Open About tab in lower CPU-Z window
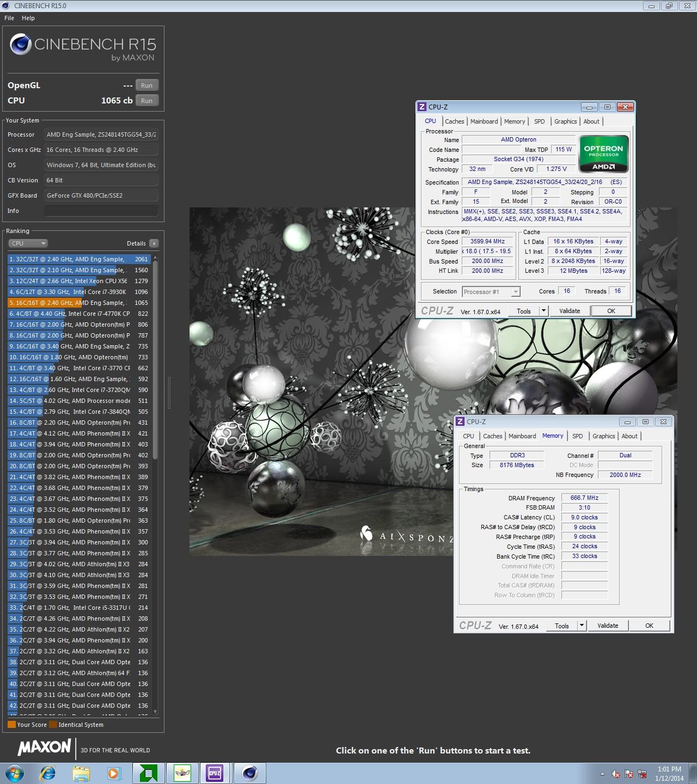The width and height of the screenshot is (697, 784). click(x=629, y=436)
